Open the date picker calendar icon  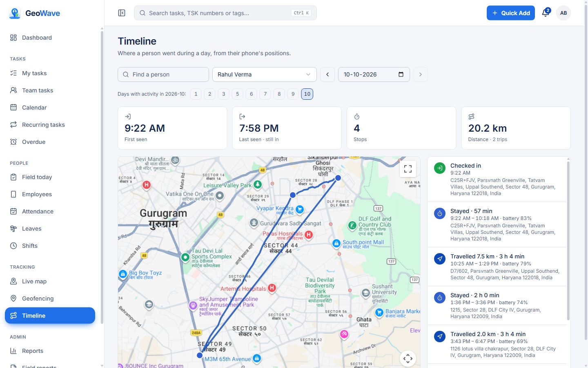point(401,74)
